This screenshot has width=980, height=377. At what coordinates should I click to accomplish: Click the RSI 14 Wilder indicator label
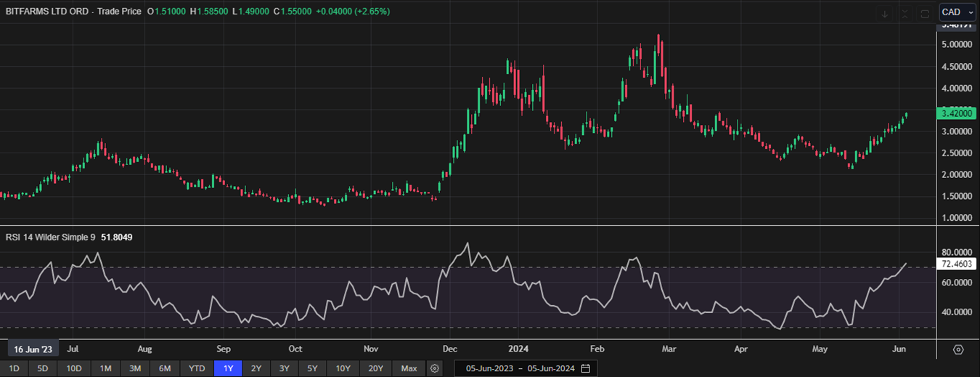[x=51, y=237]
